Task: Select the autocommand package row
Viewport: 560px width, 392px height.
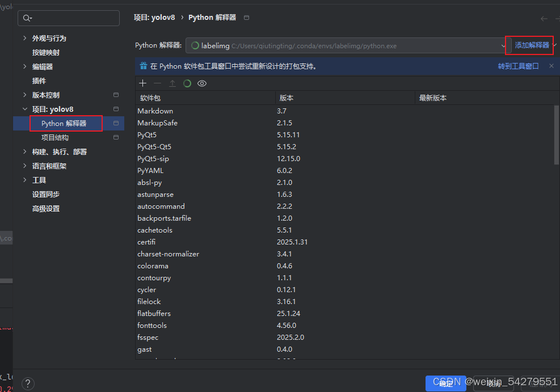Action: [344, 206]
